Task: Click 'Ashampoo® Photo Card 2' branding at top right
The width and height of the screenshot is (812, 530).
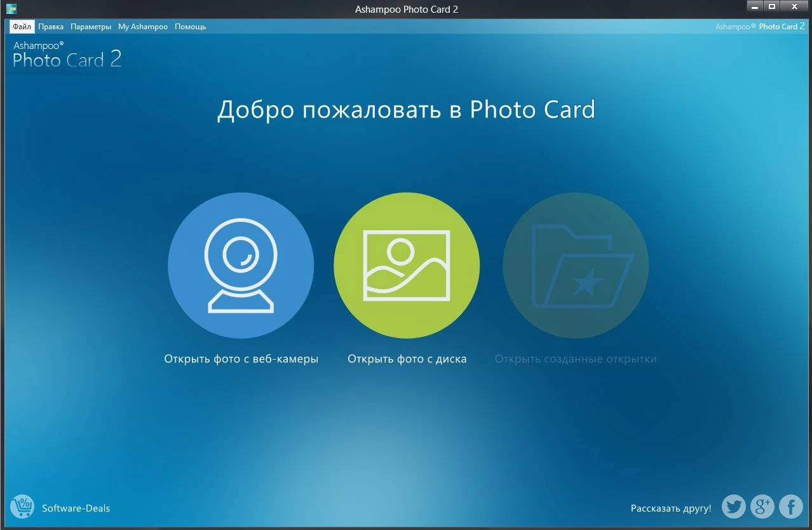Action: [x=760, y=27]
